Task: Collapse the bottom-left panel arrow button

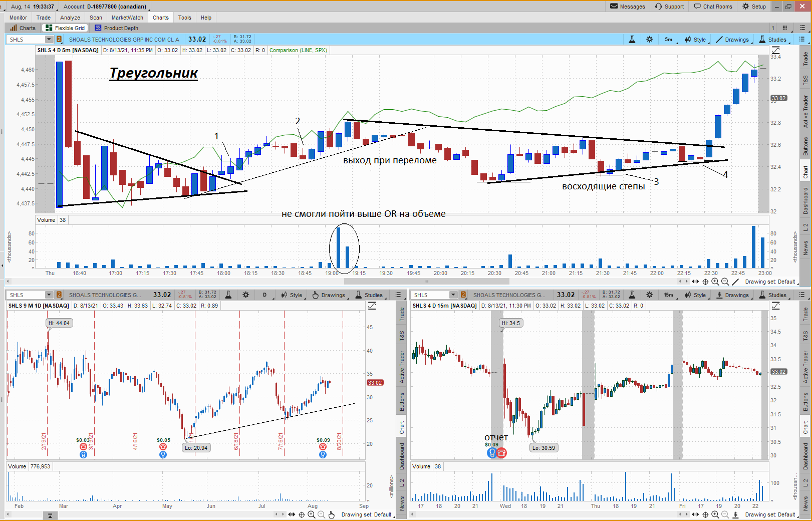Action: click(50, 515)
